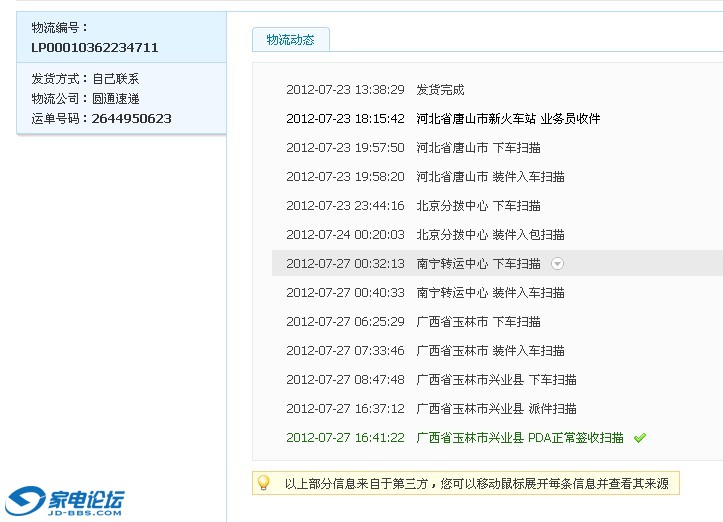Screen dimensions: 723x522
Task: Click the 圆通速递 company name
Action: pos(116,98)
